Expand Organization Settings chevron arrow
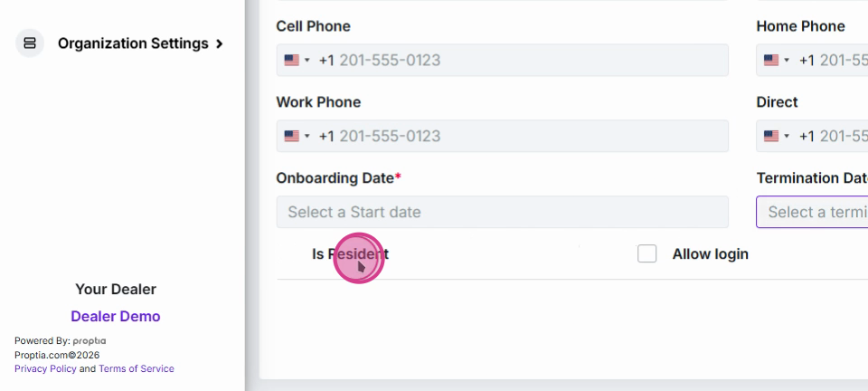 (x=219, y=43)
